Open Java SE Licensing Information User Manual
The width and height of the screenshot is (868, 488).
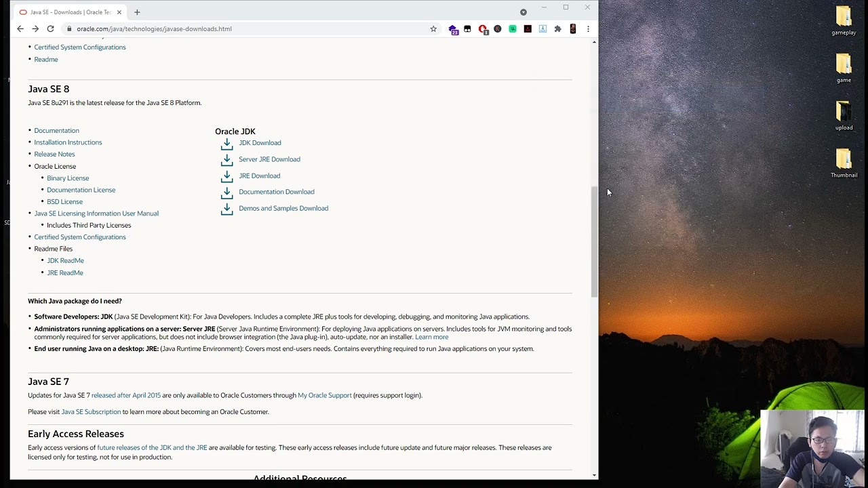click(x=96, y=213)
